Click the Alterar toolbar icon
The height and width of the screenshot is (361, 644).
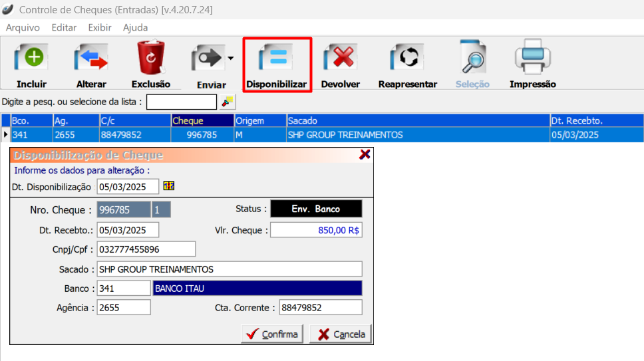[x=91, y=59]
